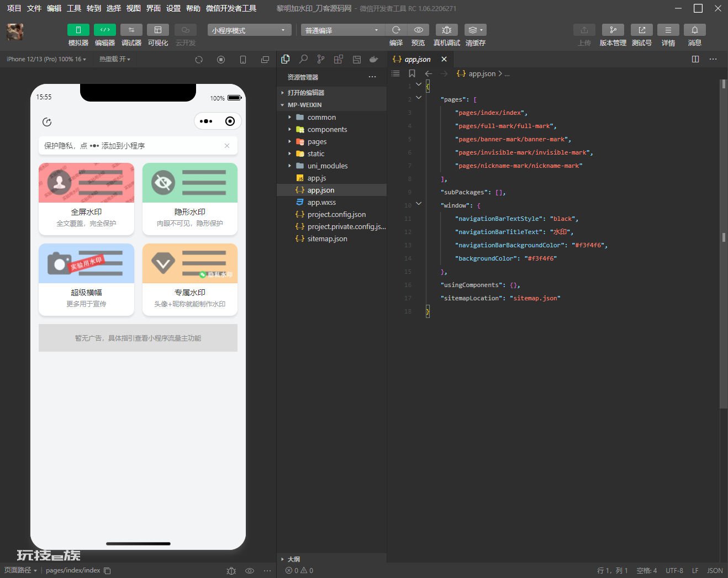Toggle the editor panel button
Viewport: 728px width, 578px height.
105,30
